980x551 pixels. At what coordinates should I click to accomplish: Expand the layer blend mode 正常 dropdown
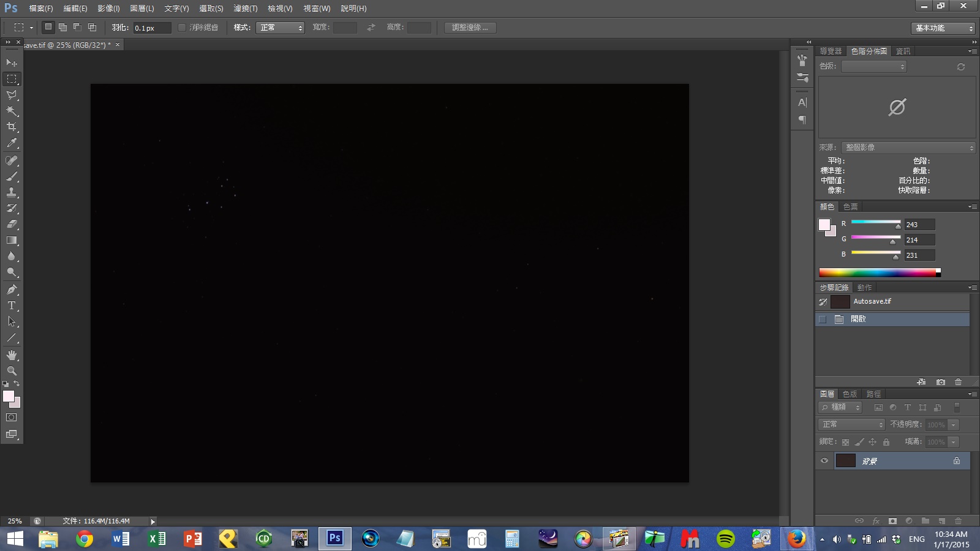851,424
